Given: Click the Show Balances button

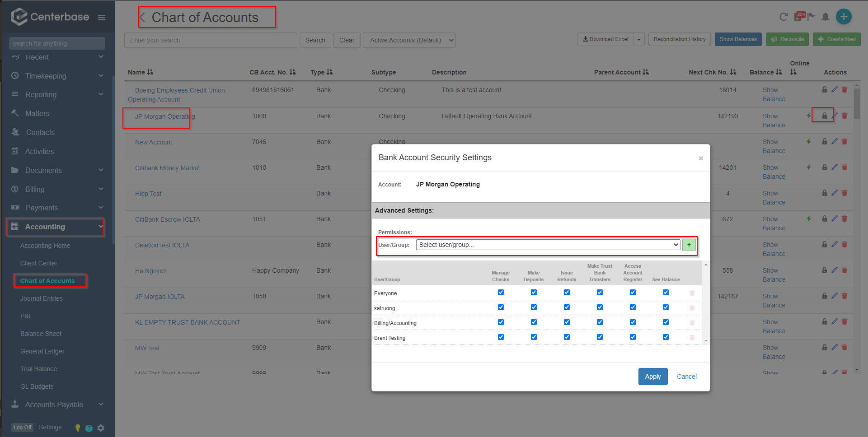Looking at the screenshot, I should click(738, 39).
